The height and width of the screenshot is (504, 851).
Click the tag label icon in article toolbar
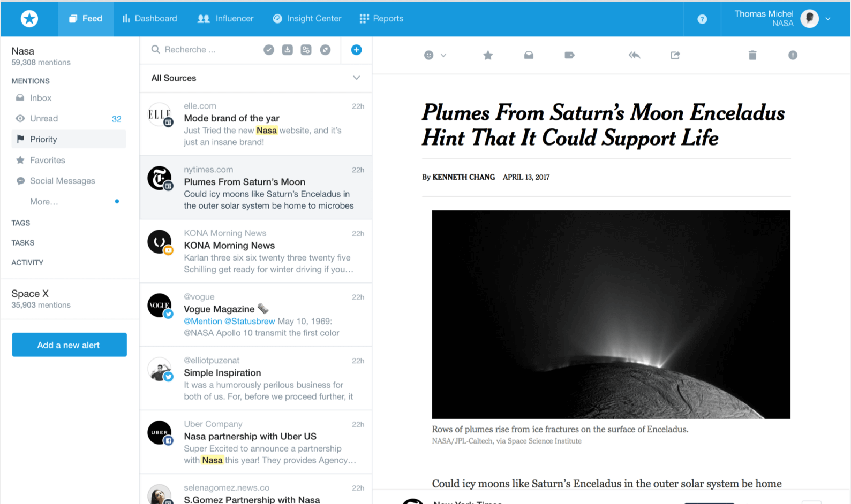pyautogui.click(x=569, y=55)
